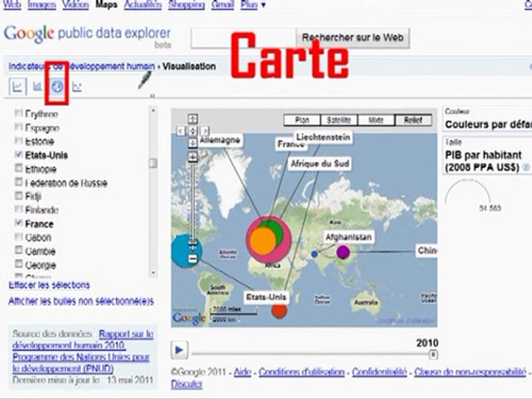
Task: Play the timeline animation
Action: 179,350
